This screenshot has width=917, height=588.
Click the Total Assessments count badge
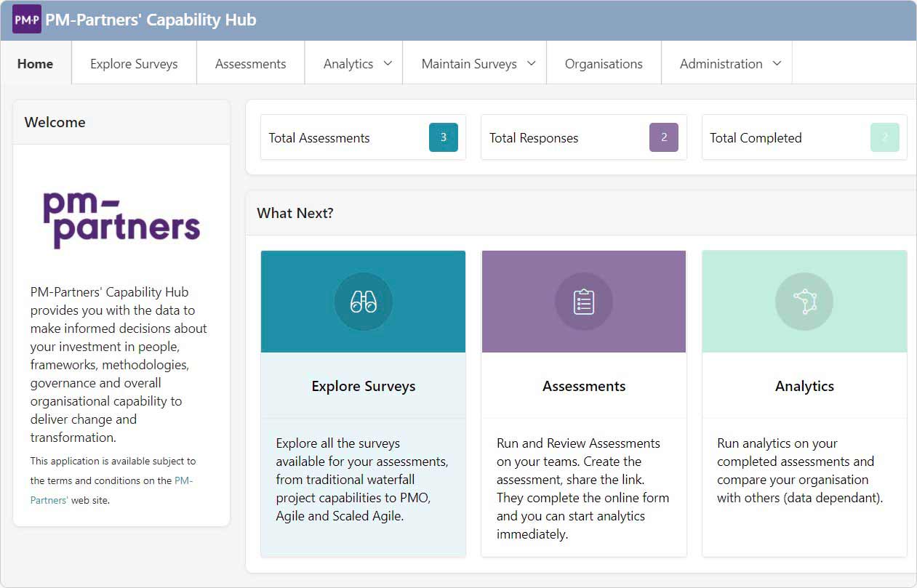[444, 137]
